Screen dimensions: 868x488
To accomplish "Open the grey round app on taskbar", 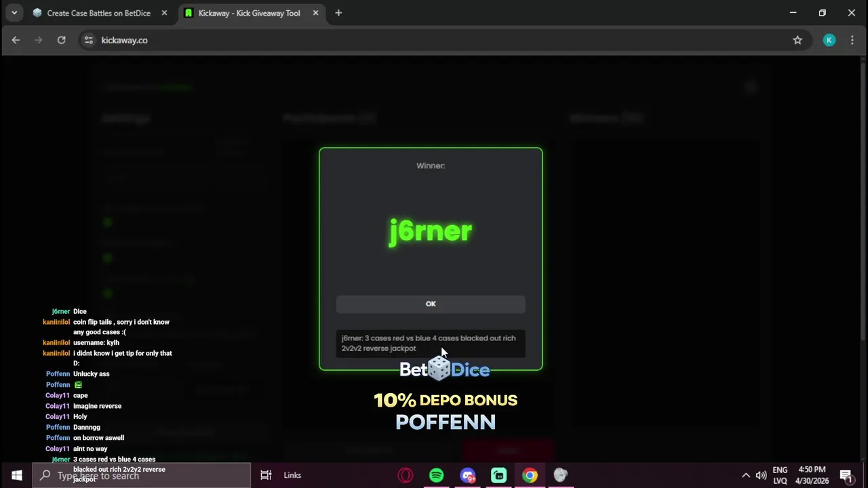I will [561, 475].
